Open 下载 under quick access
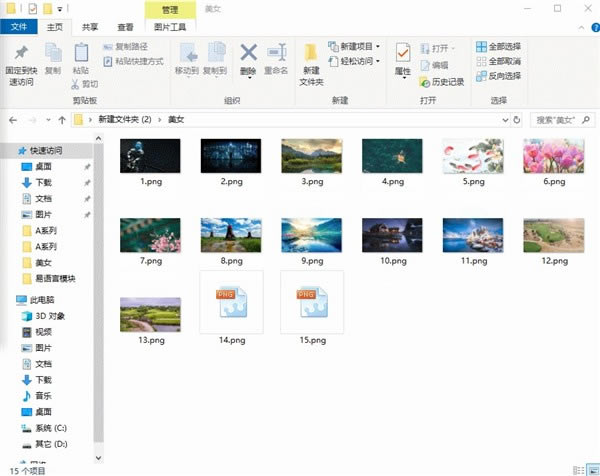600x476 pixels. pyautogui.click(x=43, y=183)
